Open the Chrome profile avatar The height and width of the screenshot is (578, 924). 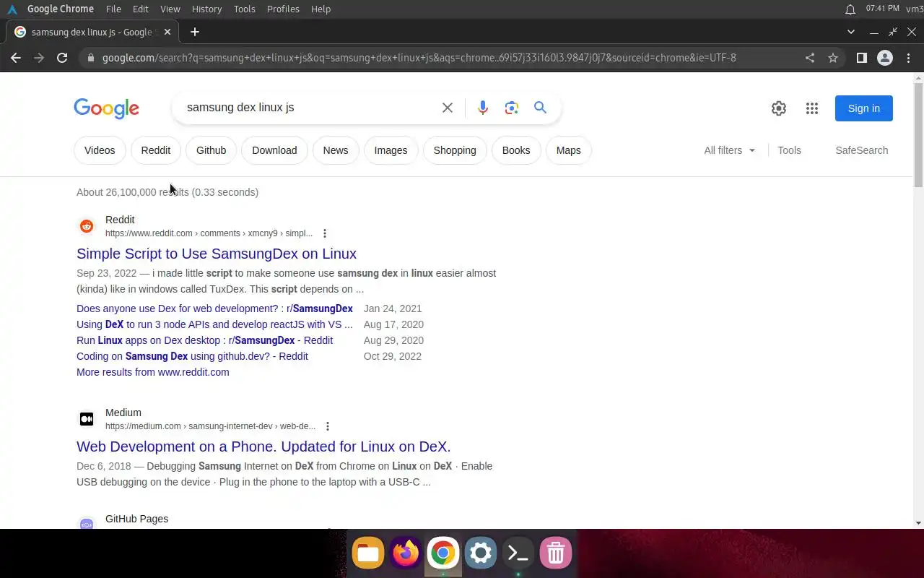(885, 58)
